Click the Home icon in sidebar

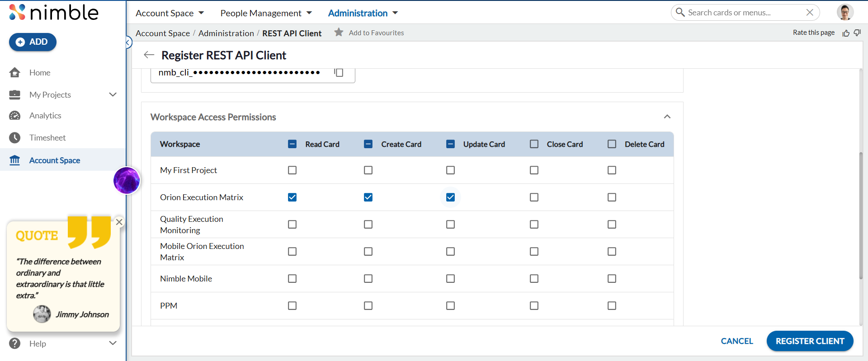point(15,72)
